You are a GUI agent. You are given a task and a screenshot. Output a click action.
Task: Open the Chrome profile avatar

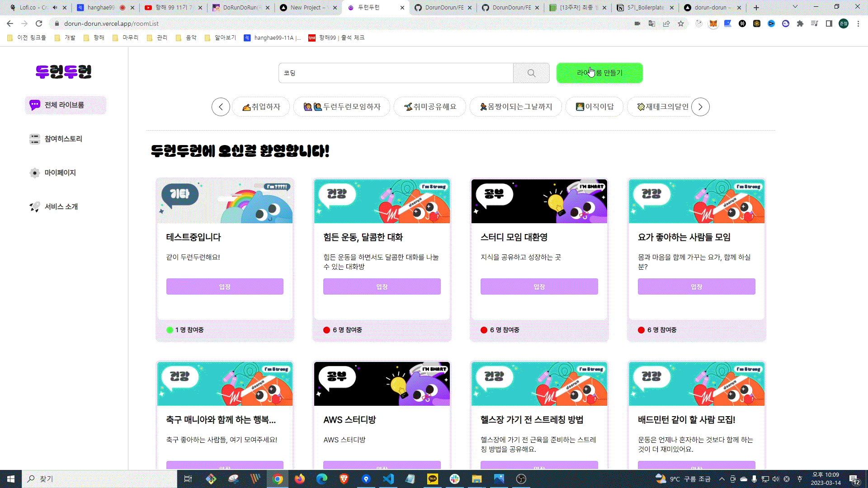(x=844, y=23)
